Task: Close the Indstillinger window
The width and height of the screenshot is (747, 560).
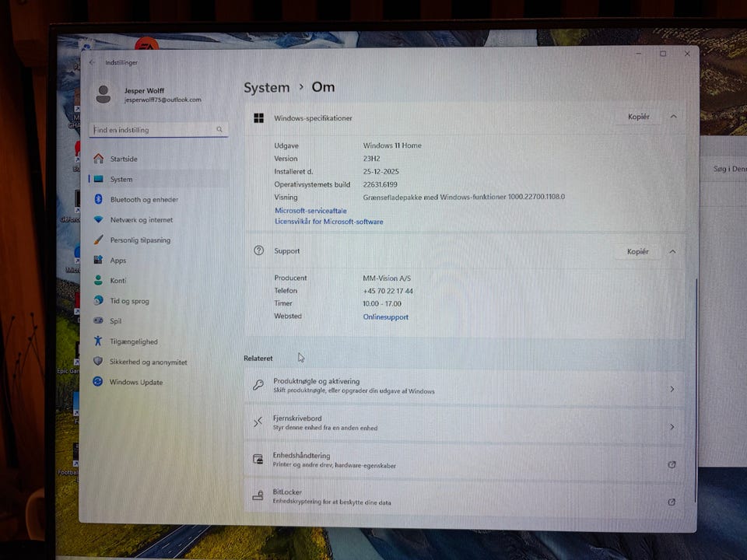Action: click(687, 54)
